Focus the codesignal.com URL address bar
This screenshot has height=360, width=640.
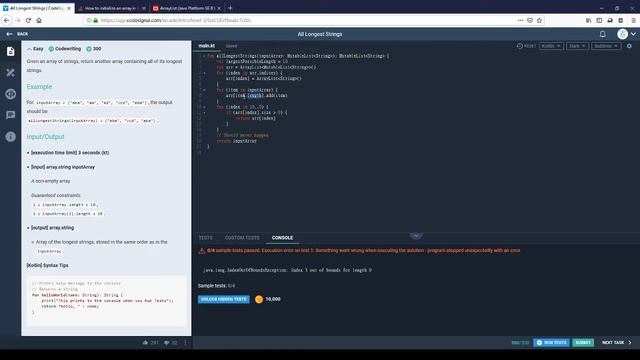pyautogui.click(x=302, y=20)
